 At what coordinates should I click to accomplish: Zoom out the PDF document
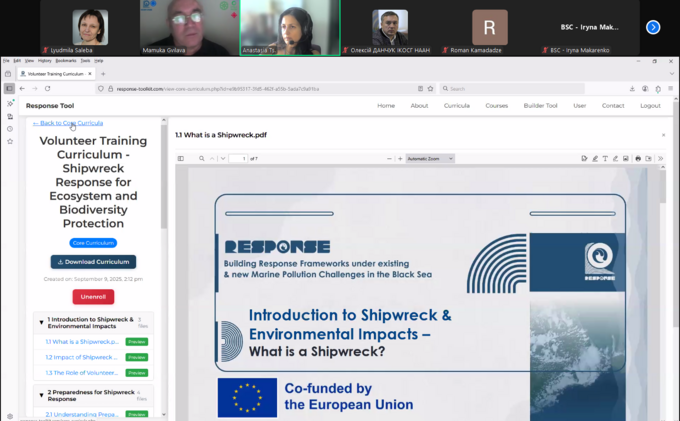tap(389, 159)
